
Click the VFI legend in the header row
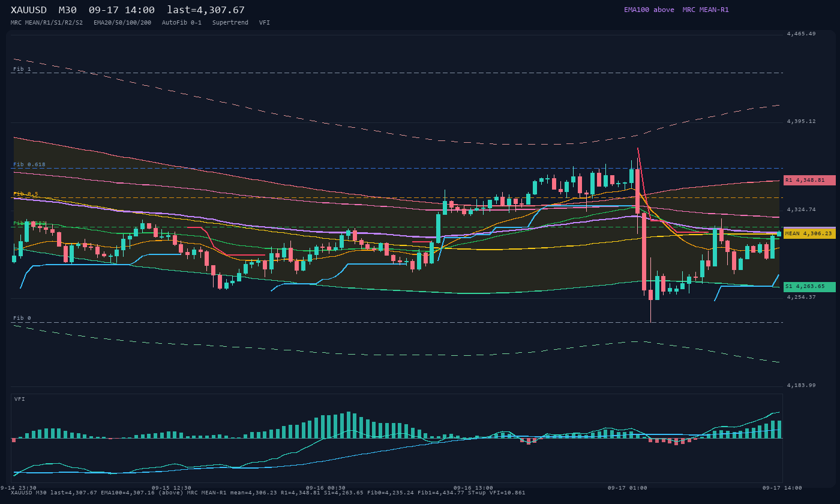pos(265,22)
